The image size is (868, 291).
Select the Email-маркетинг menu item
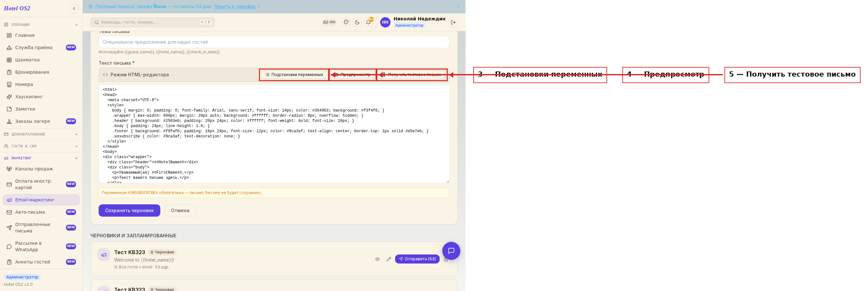(x=41, y=200)
